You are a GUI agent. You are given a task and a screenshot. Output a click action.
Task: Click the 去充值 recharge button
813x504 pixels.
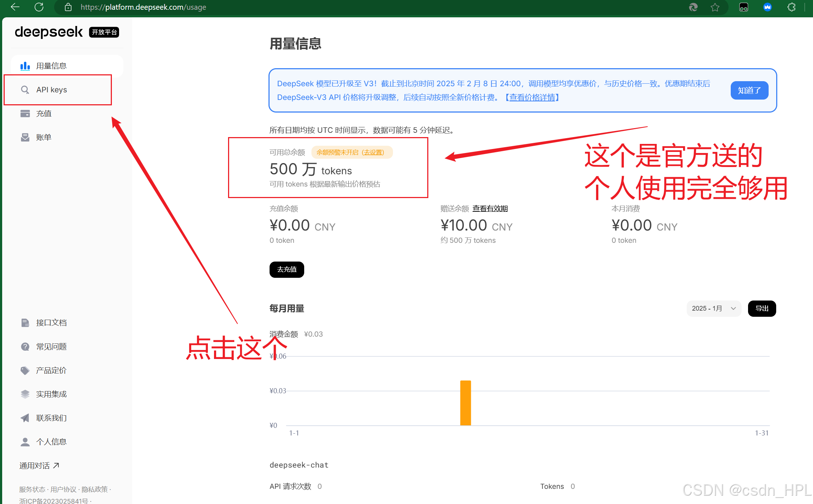tap(287, 269)
